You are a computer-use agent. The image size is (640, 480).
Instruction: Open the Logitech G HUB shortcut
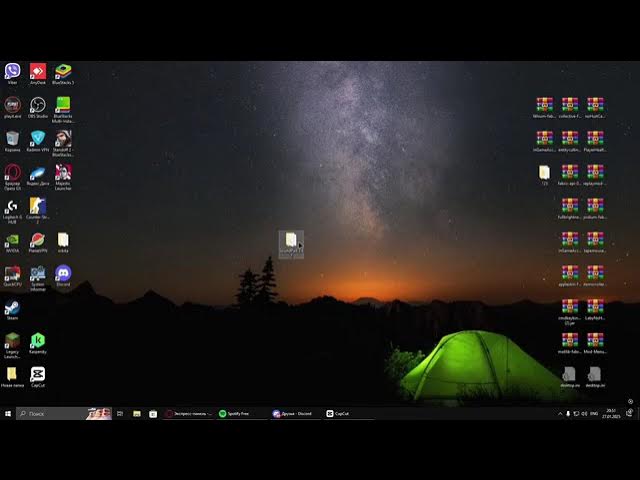12,211
